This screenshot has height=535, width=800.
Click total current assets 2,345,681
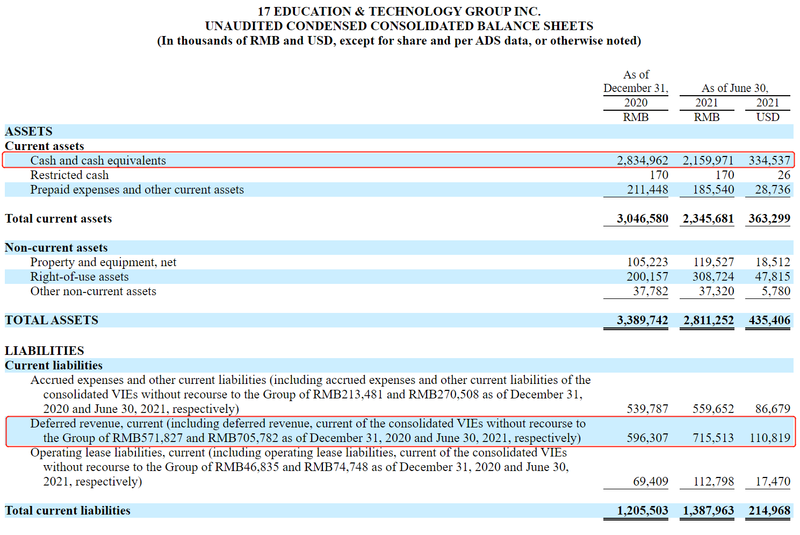708,219
